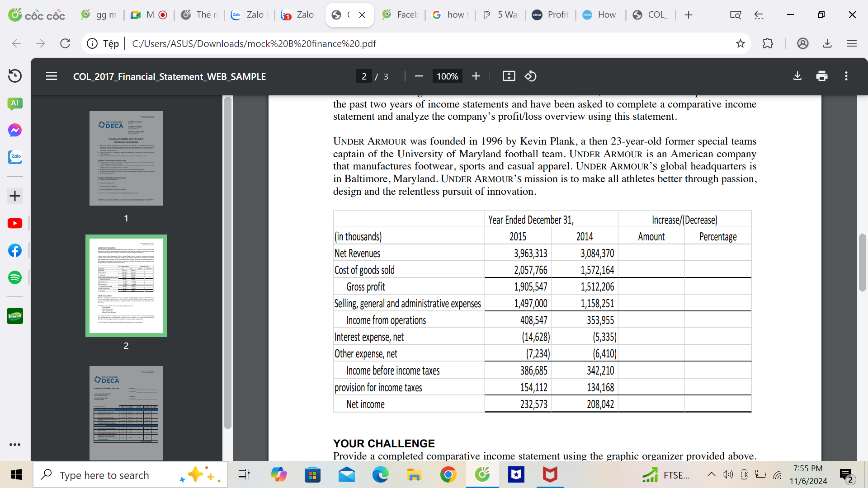Open the notification center
The image size is (868, 488).
(x=846, y=475)
